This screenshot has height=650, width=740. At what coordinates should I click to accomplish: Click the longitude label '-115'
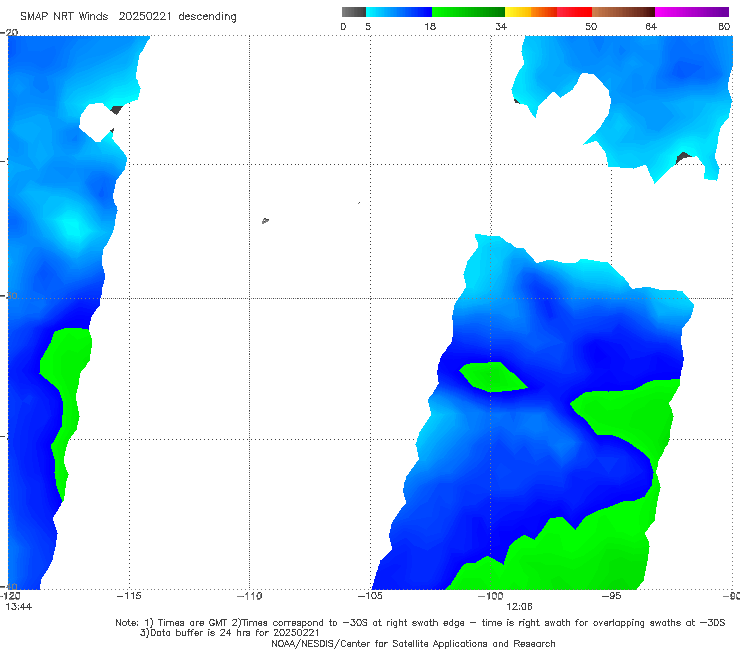pyautogui.click(x=129, y=596)
